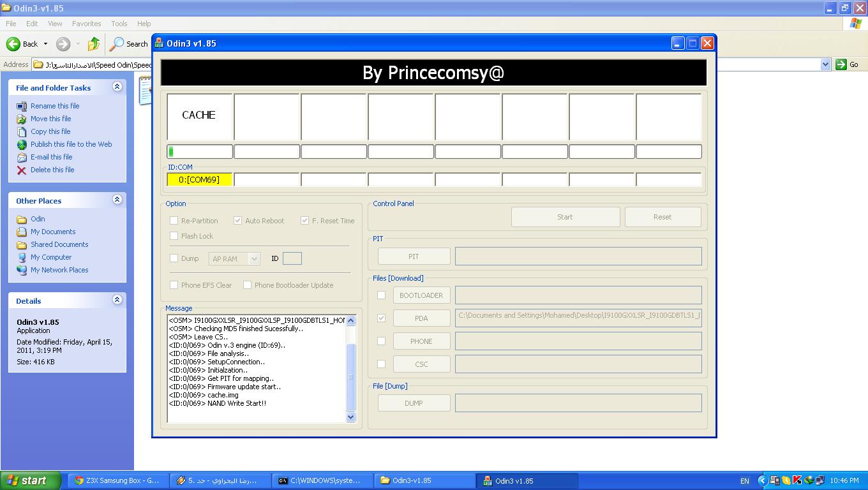
Task: Click the Move this file icon
Action: coord(22,119)
